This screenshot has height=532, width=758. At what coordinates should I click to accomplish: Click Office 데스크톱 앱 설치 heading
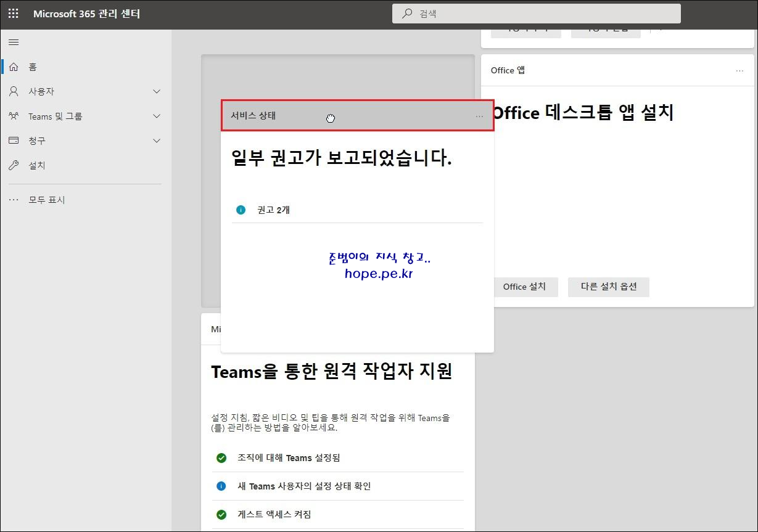(583, 113)
